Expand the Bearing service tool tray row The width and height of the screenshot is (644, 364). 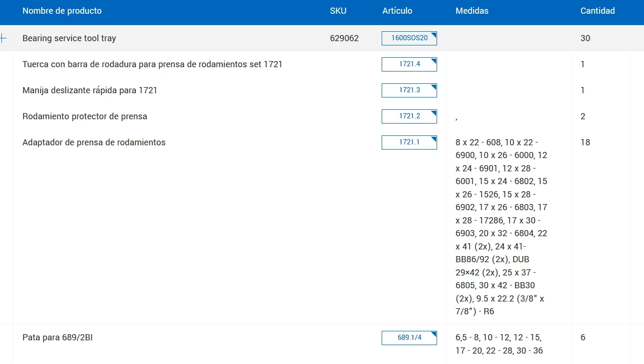(x=3, y=38)
